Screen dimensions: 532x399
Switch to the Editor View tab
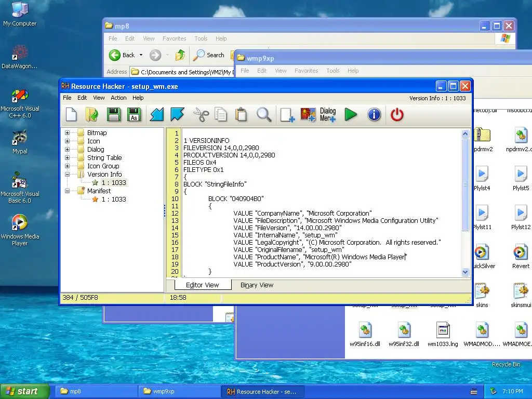tap(203, 285)
